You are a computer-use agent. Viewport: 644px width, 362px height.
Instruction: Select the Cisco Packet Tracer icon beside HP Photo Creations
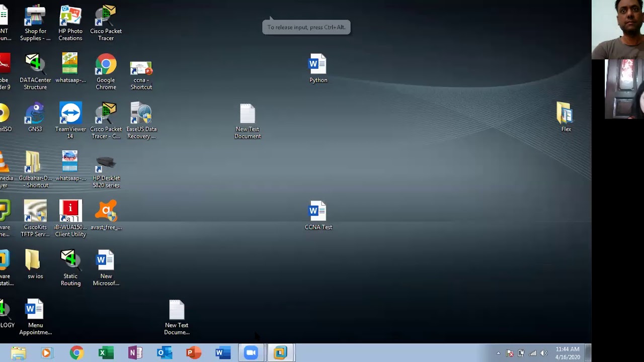[106, 23]
